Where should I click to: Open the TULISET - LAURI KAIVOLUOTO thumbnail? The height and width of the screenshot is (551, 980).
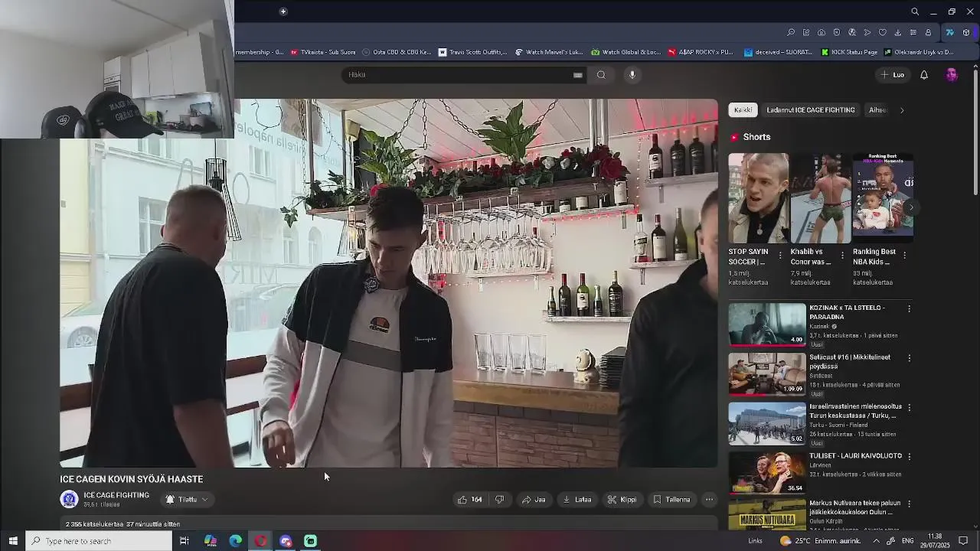tap(766, 472)
